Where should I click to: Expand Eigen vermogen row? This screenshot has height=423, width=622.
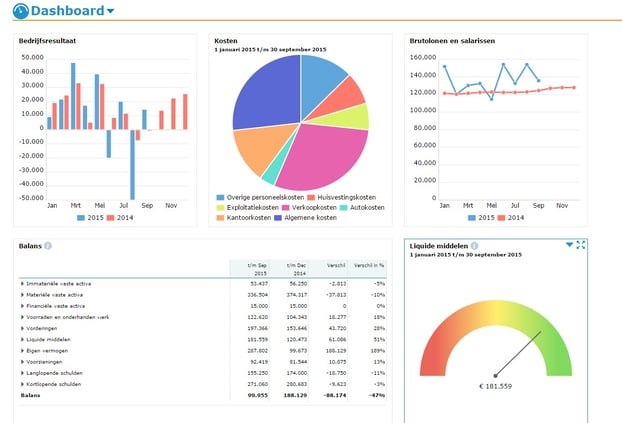point(22,351)
